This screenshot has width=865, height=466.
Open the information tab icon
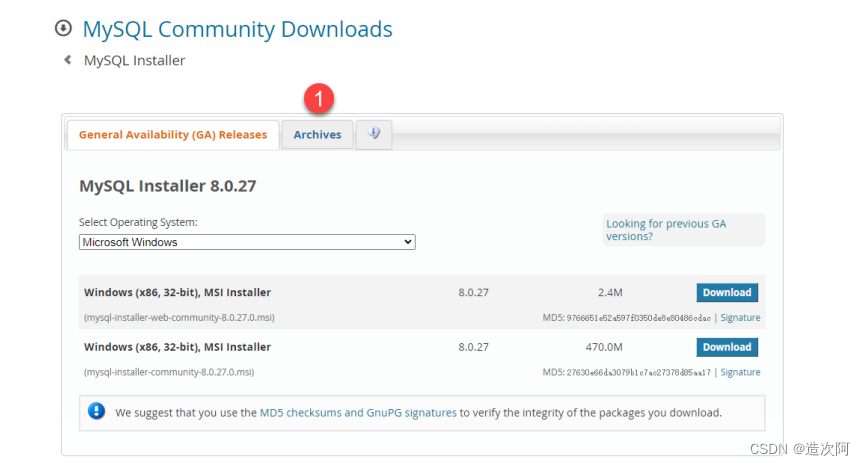click(x=374, y=134)
